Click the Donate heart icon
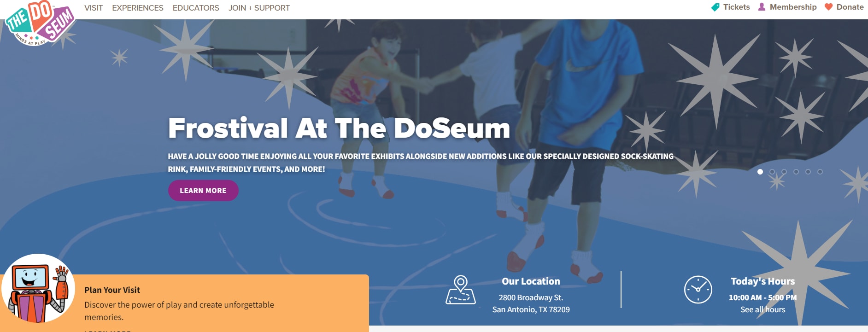Image resolution: width=868 pixels, height=332 pixels. (x=828, y=7)
